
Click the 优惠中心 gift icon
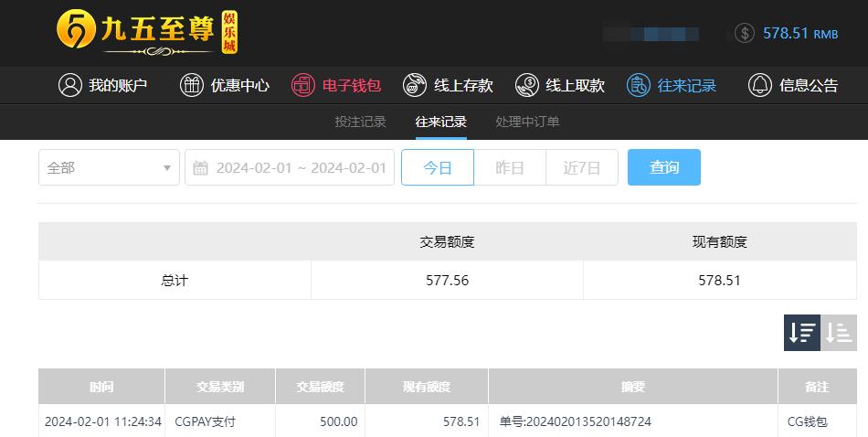[192, 85]
